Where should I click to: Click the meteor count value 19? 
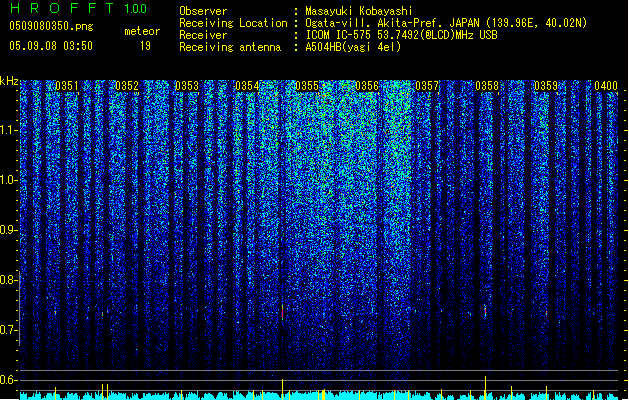(145, 46)
